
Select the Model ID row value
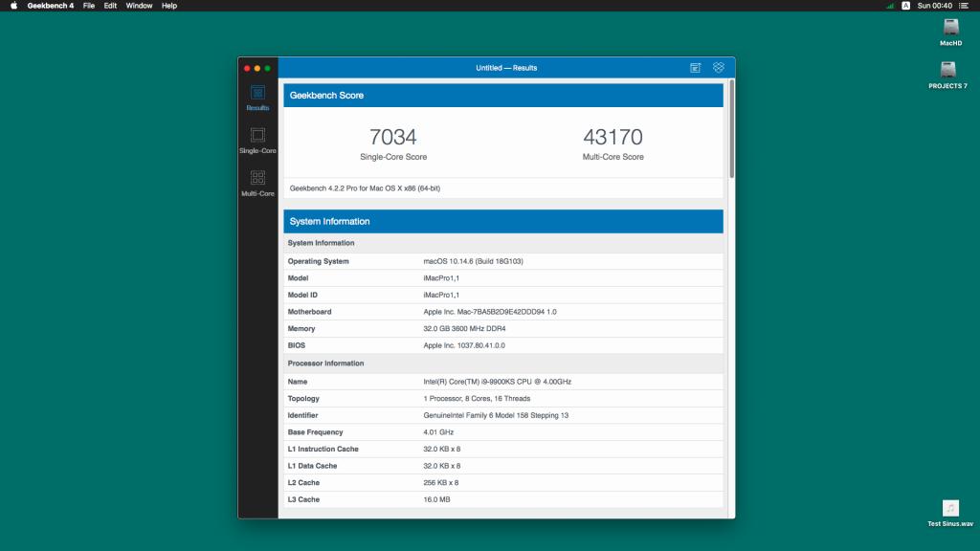coord(441,295)
